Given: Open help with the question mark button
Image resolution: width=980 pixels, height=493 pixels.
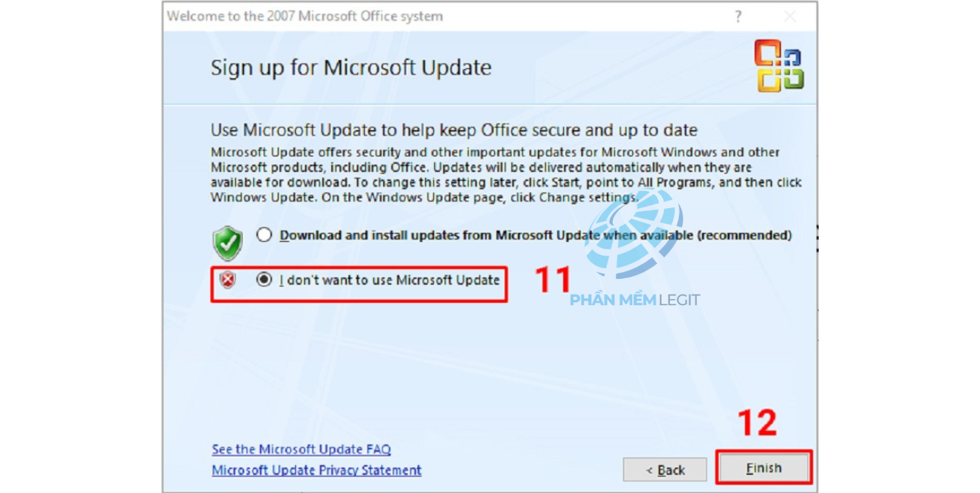Looking at the screenshot, I should 738,16.
